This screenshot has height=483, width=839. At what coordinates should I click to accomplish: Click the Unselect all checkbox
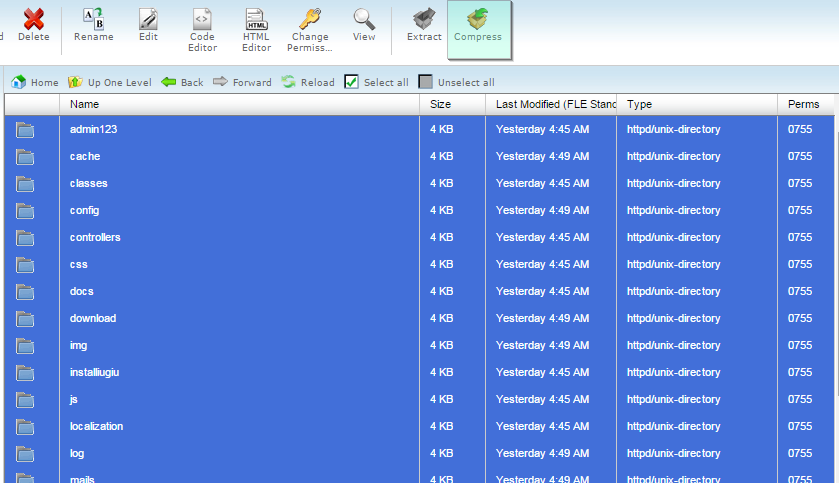426,82
